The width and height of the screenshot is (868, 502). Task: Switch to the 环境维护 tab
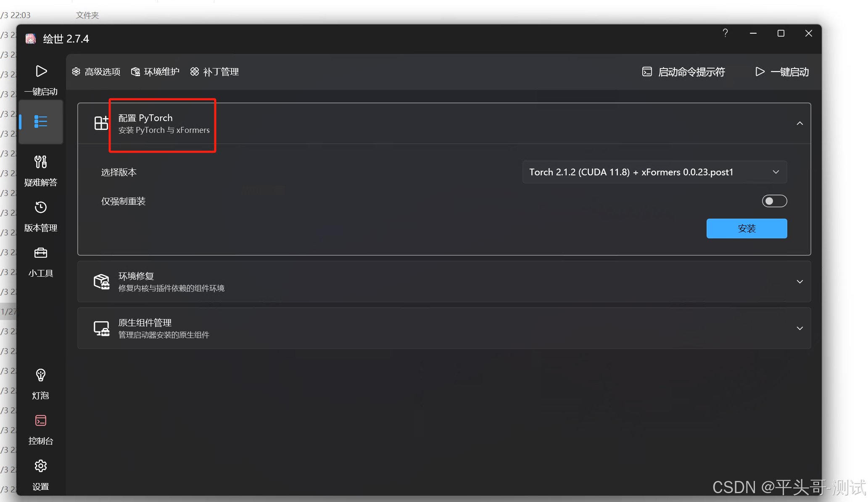[x=155, y=72]
